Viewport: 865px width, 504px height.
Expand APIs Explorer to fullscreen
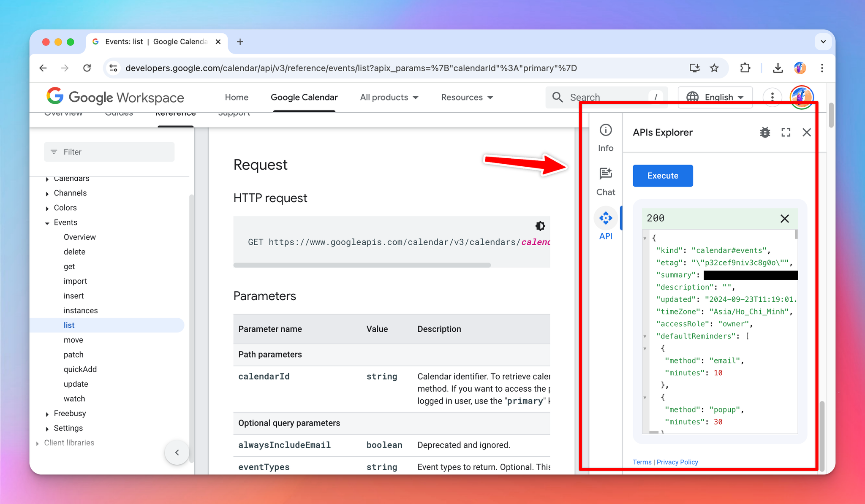(x=786, y=133)
